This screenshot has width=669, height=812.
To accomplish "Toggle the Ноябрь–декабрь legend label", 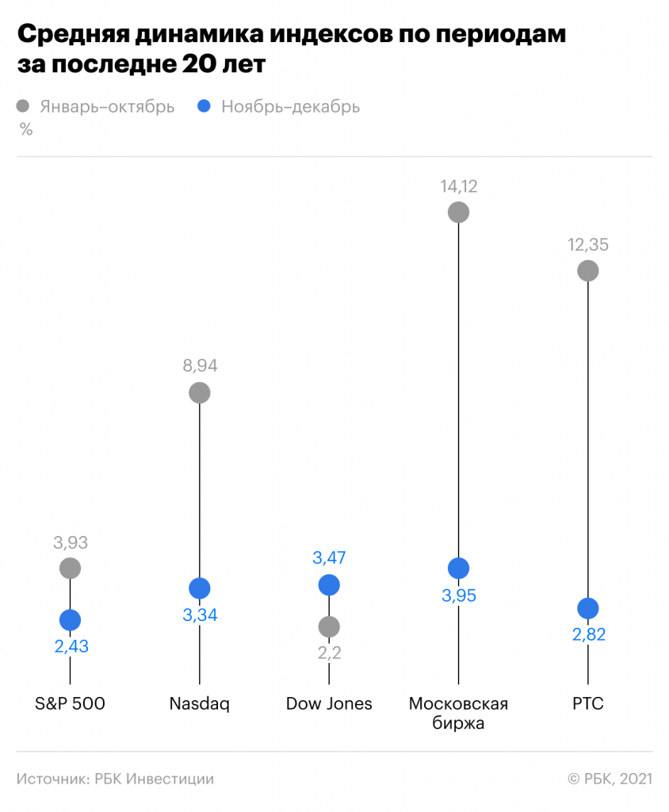I will [x=290, y=107].
